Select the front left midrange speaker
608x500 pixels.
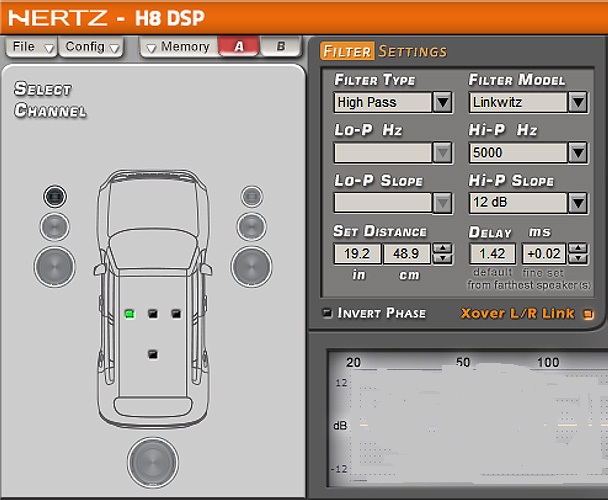54,226
